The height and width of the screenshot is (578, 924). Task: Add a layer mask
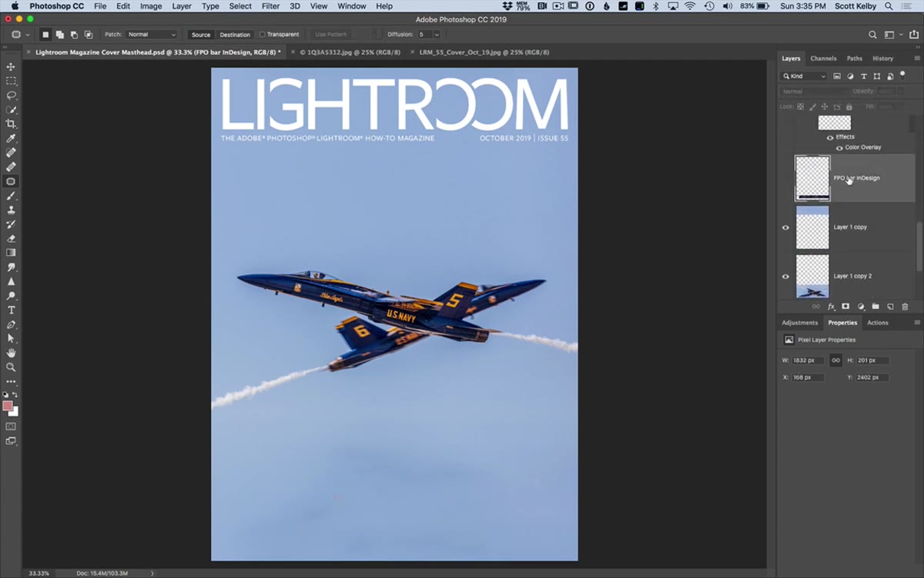point(845,307)
